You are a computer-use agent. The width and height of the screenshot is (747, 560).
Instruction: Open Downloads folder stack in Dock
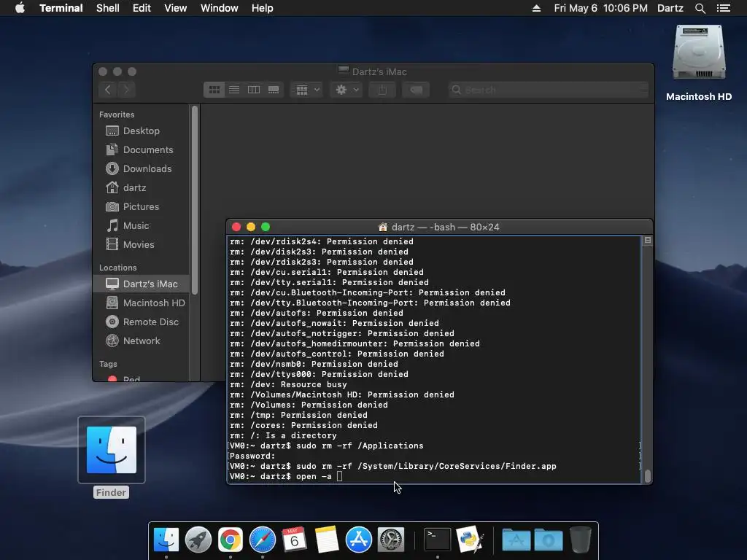click(549, 540)
